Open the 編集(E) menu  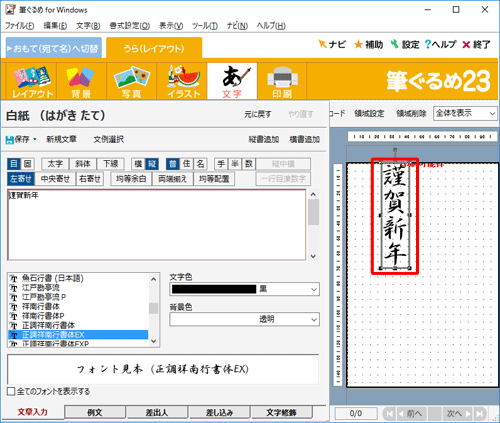point(55,26)
